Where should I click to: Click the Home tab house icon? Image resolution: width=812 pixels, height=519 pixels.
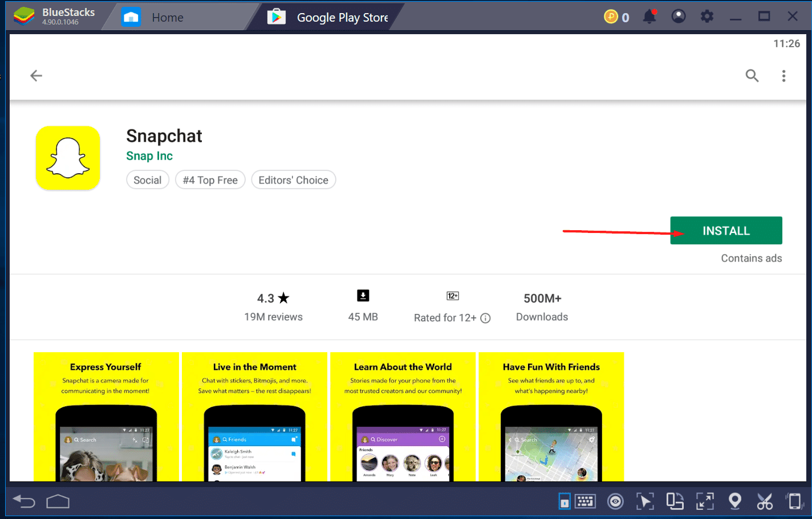click(131, 17)
